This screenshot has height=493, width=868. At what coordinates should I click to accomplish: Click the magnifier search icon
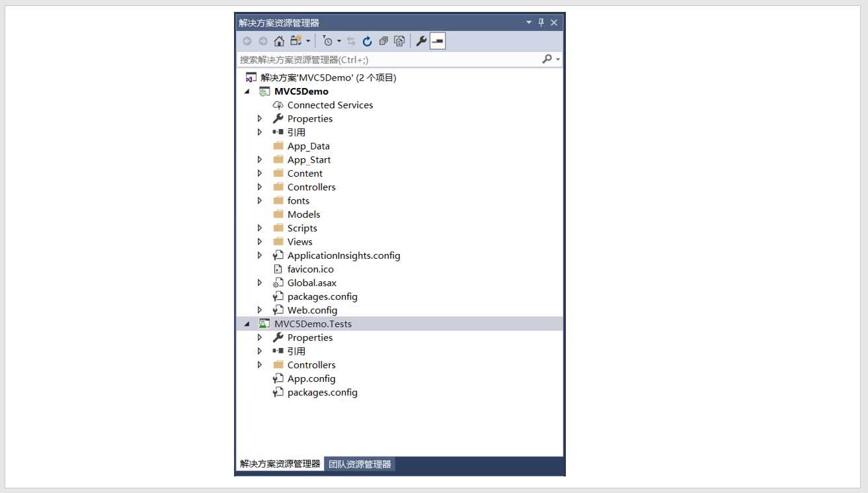(547, 59)
